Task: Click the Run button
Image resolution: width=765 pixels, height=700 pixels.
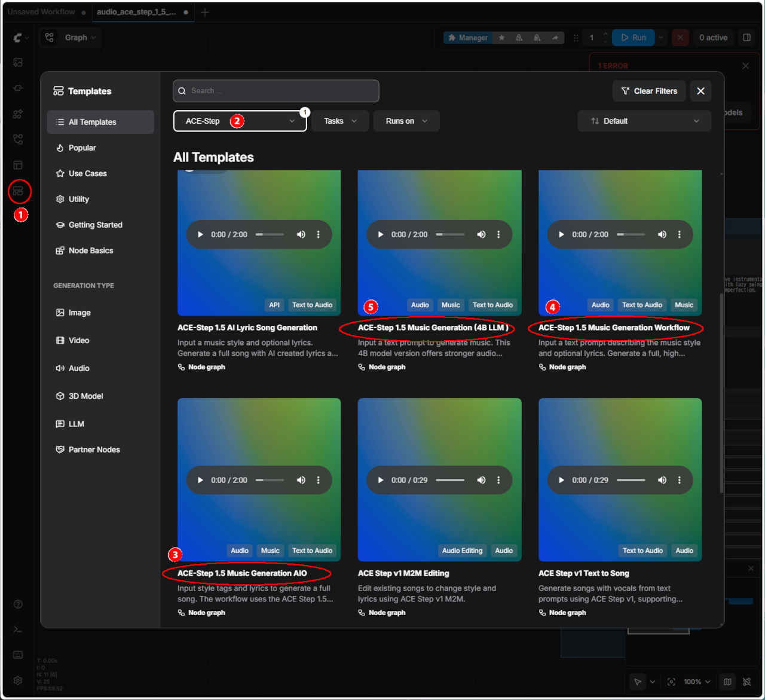Action: pos(633,38)
